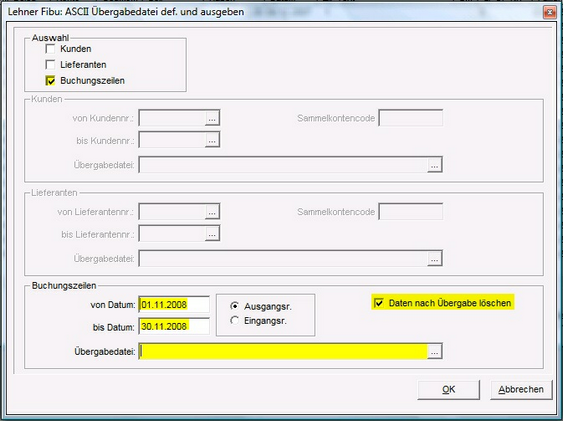Screen dimensions: 563x421
Task: Enable the Lieferanten checkbox
Action: point(51,65)
